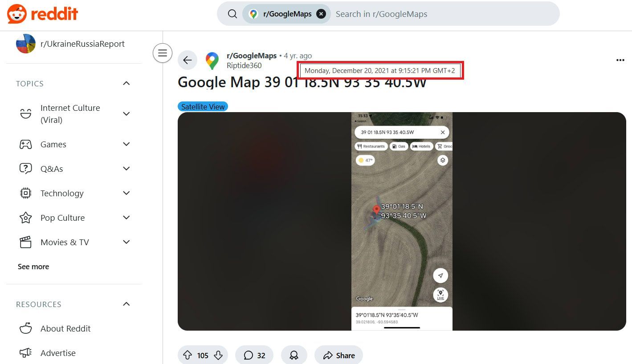Open the r/GoogleMaps community link
The width and height of the screenshot is (632, 364).
[252, 56]
